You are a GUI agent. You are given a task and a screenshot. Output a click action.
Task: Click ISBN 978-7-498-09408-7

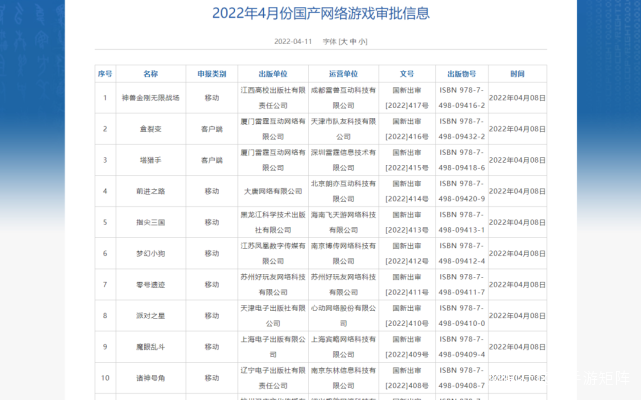coord(462,378)
